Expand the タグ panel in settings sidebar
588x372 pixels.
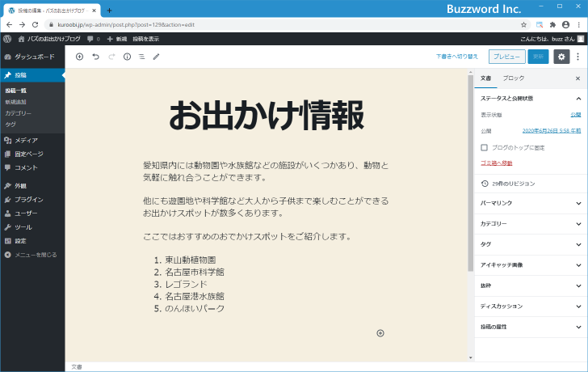click(x=531, y=244)
